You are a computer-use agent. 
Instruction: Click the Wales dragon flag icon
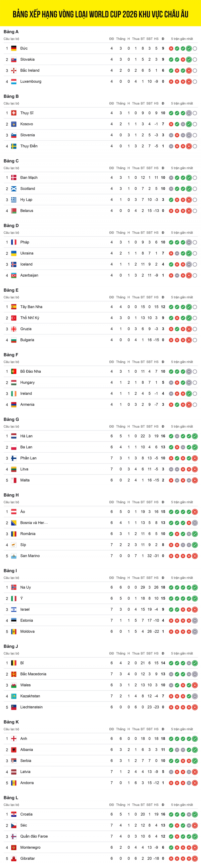(14, 685)
